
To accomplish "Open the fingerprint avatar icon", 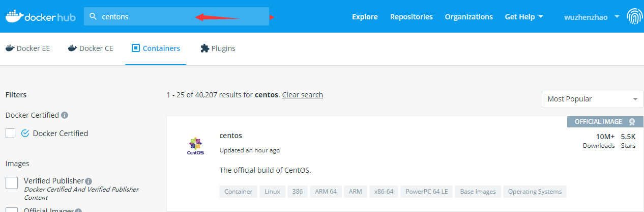I will click(634, 16).
